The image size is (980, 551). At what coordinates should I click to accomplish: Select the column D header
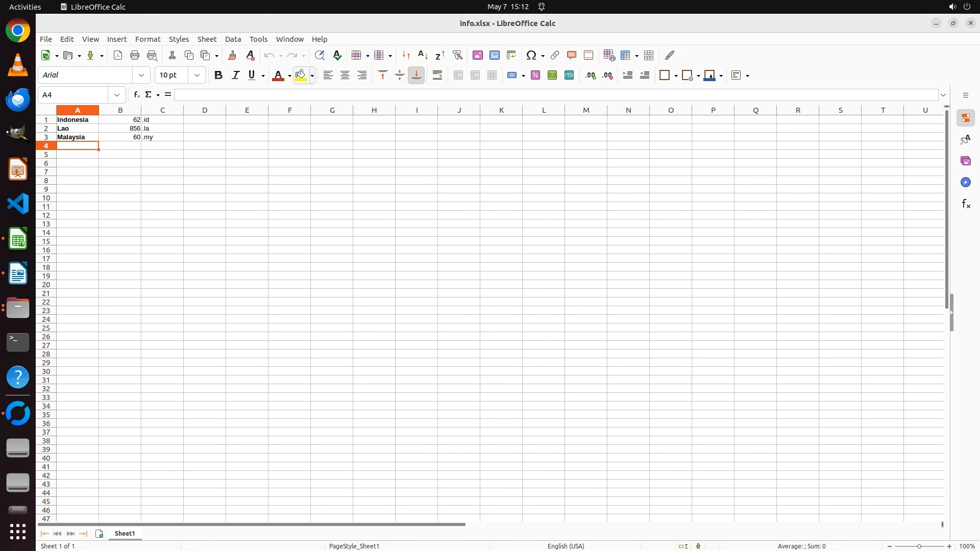[x=205, y=110]
